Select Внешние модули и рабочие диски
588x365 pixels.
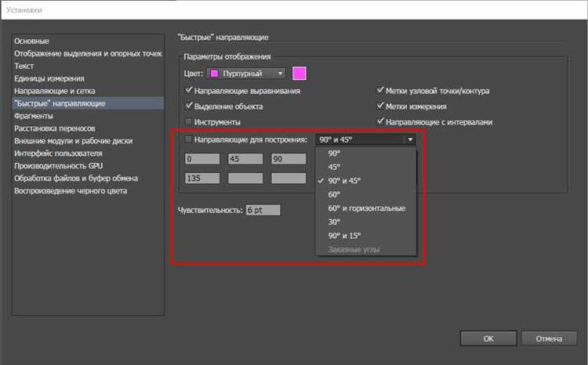tap(88, 141)
